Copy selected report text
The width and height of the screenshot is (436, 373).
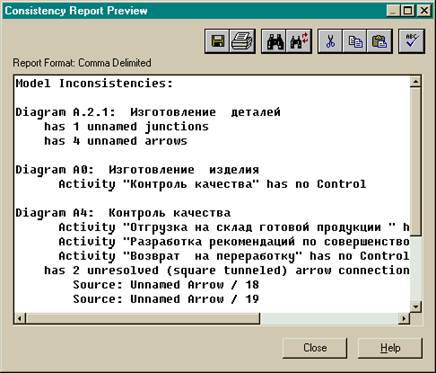tap(355, 41)
